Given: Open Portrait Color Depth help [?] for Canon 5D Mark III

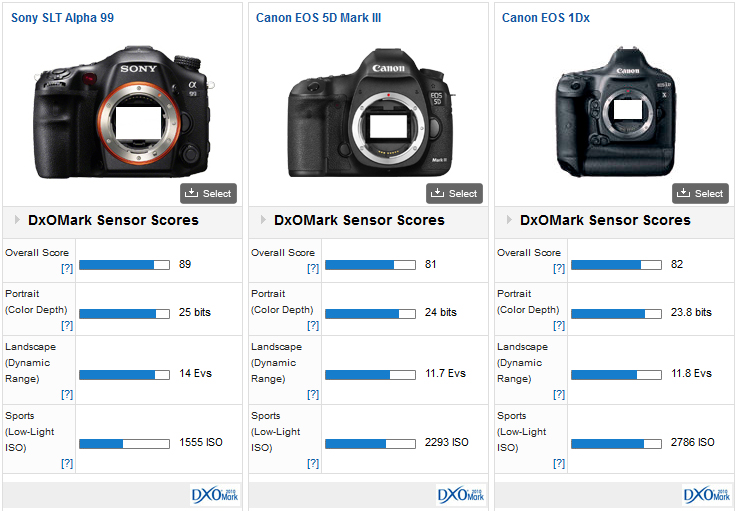Looking at the screenshot, I should pos(313,325).
